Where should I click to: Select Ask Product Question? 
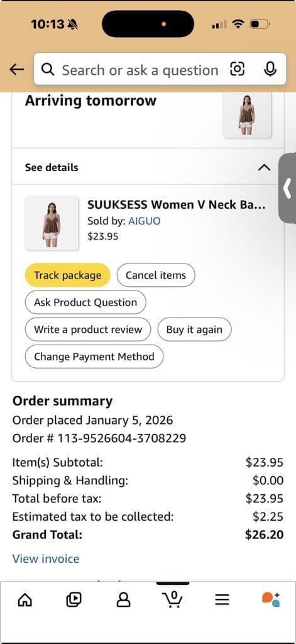85,303
